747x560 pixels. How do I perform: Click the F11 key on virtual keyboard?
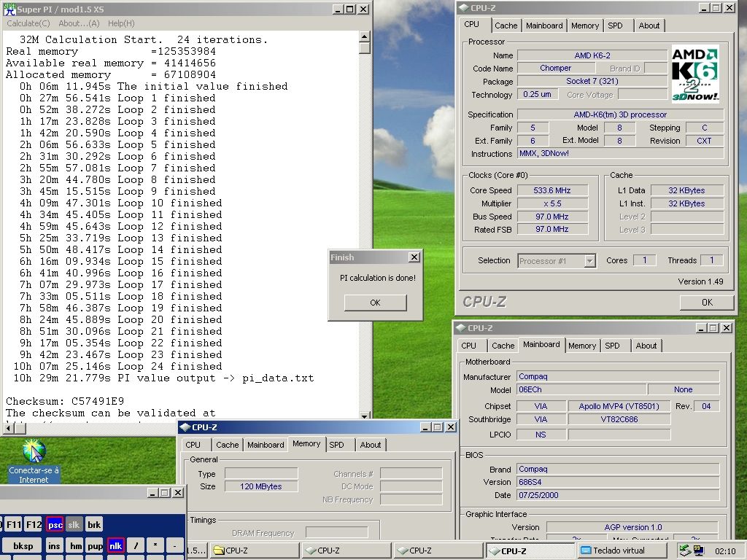(x=14, y=525)
